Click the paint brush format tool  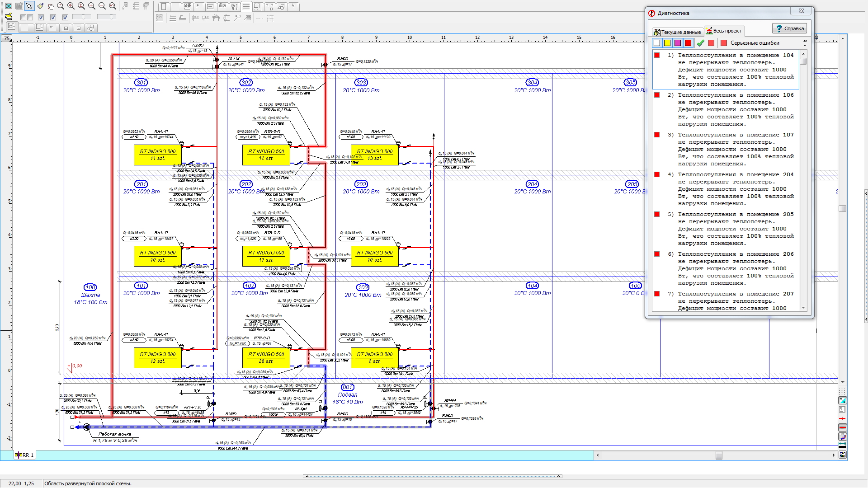[x=40, y=6]
